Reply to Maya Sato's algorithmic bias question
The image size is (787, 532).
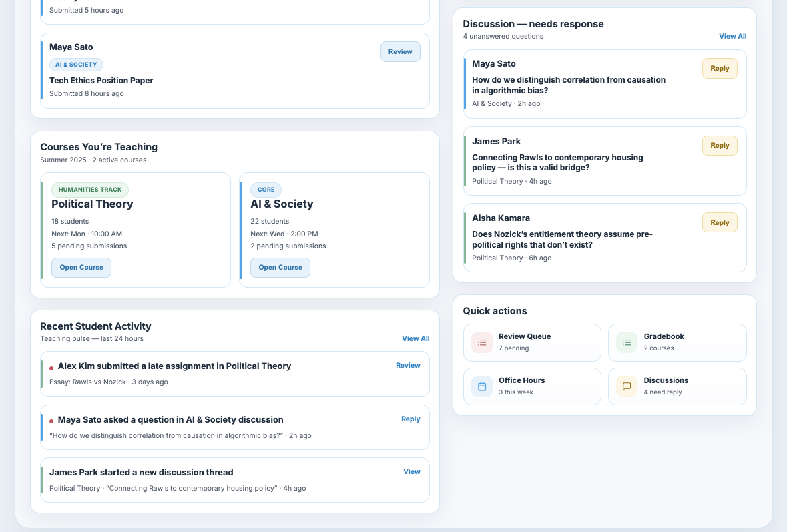(720, 68)
